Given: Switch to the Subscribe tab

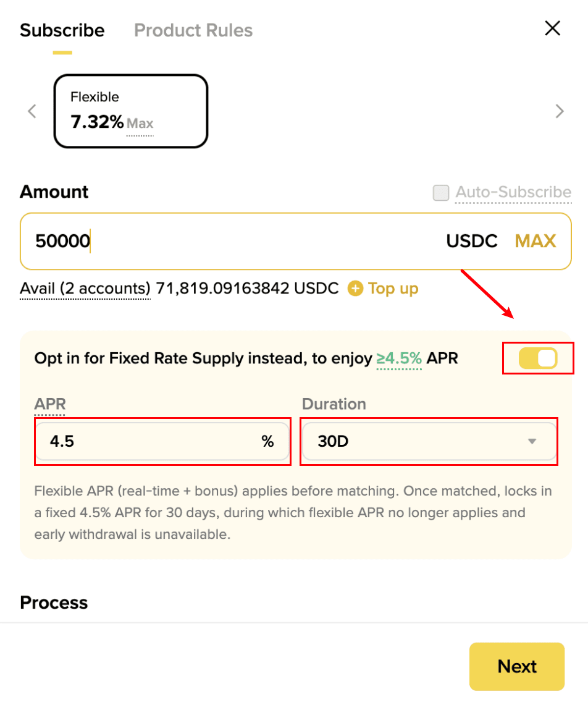Looking at the screenshot, I should 62,30.
